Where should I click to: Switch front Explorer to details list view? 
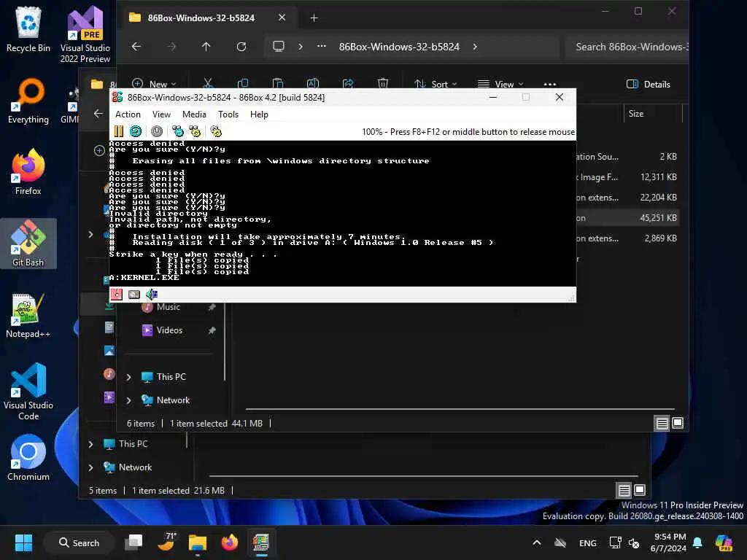click(662, 423)
